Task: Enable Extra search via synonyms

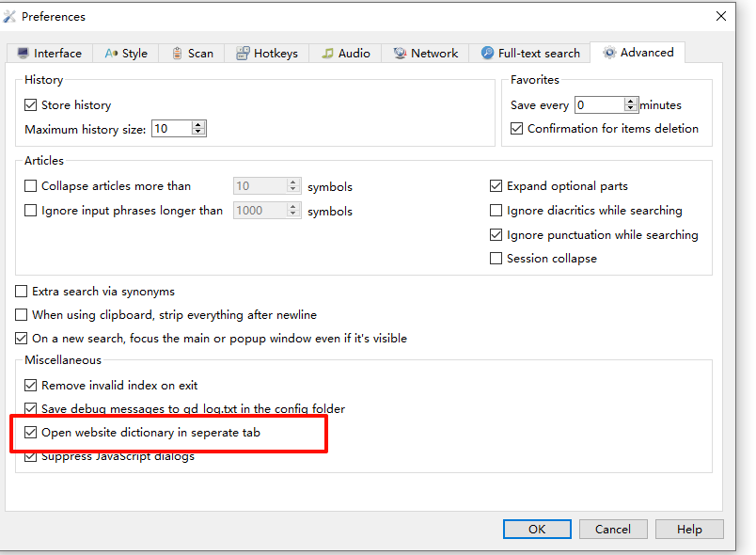Action: pos(22,292)
